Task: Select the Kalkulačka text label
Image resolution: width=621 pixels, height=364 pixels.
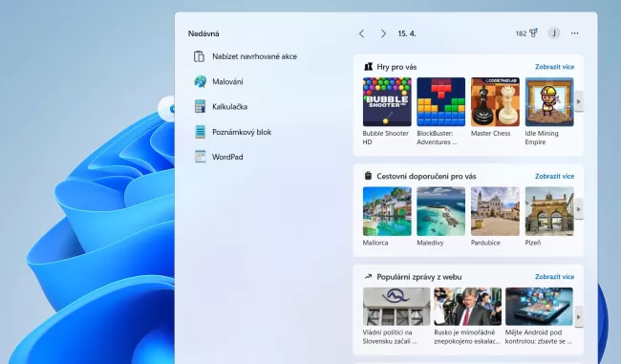Action: [x=229, y=107]
